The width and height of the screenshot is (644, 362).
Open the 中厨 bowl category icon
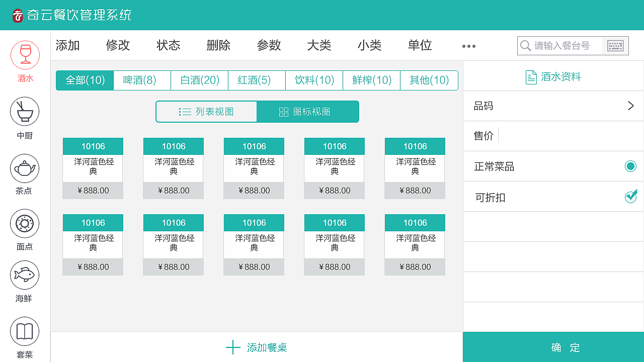click(25, 111)
